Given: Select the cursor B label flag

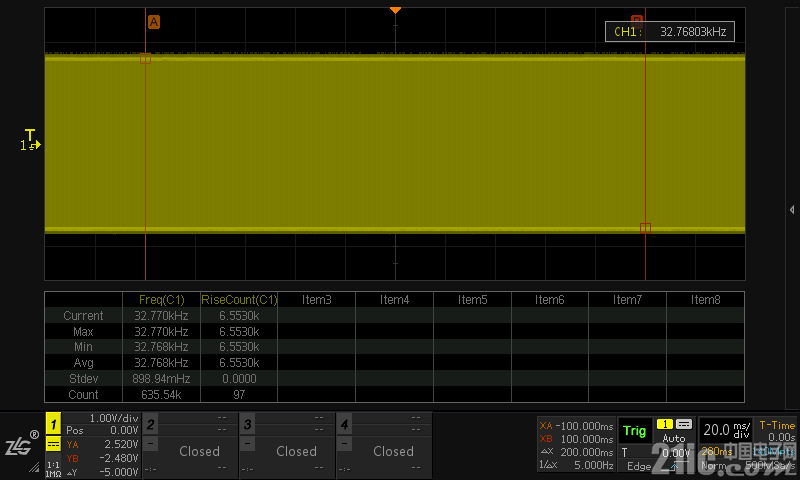Looking at the screenshot, I should click(637, 19).
